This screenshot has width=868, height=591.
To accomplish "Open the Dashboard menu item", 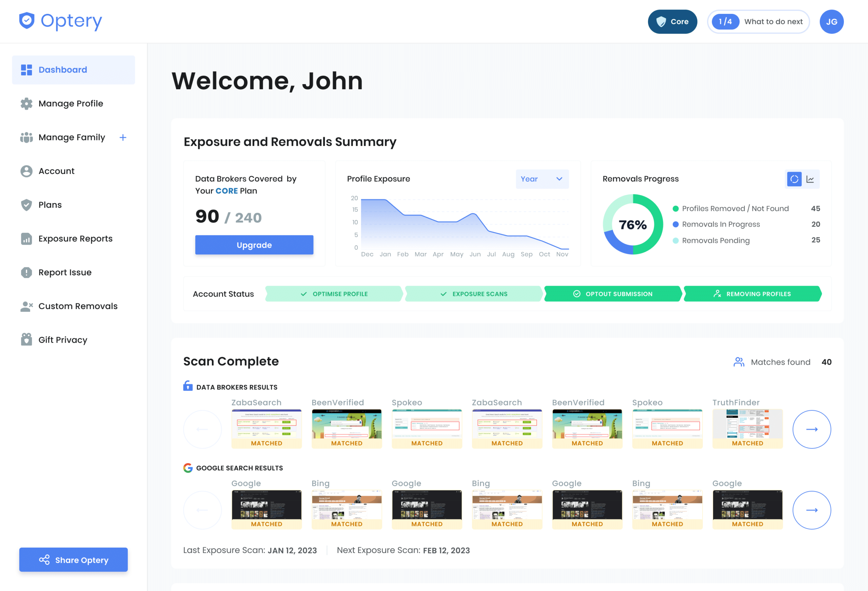I will (x=73, y=70).
